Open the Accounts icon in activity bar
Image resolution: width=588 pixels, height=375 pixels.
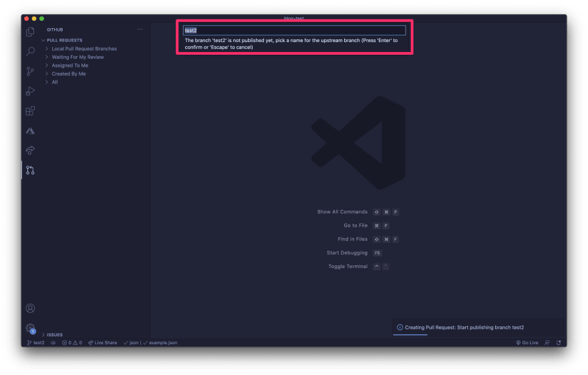pos(30,308)
